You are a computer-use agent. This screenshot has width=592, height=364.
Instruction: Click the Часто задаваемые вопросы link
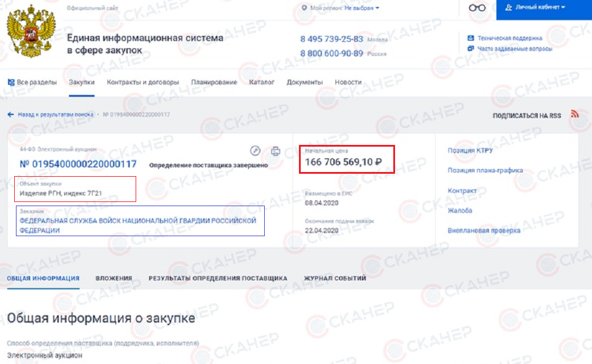coord(515,49)
